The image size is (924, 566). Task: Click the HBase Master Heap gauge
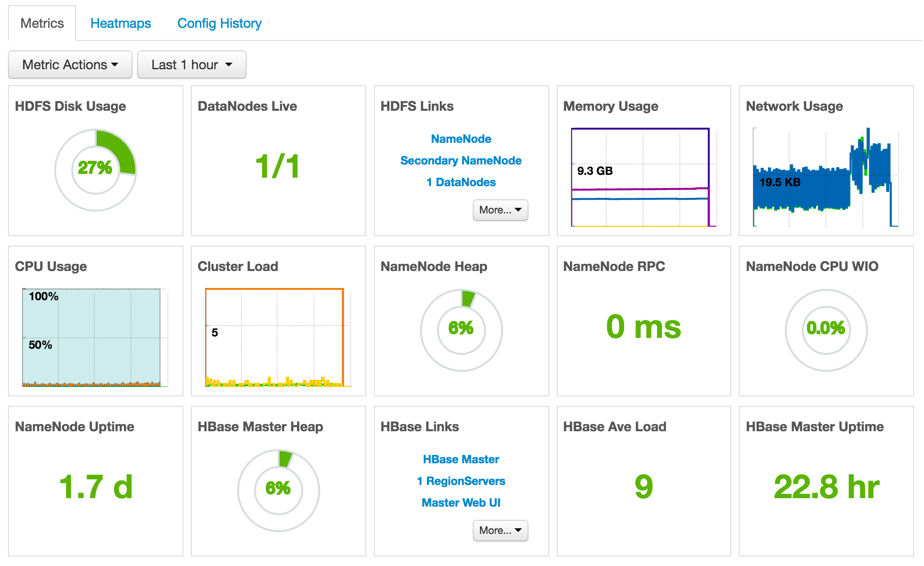pyautogui.click(x=278, y=490)
